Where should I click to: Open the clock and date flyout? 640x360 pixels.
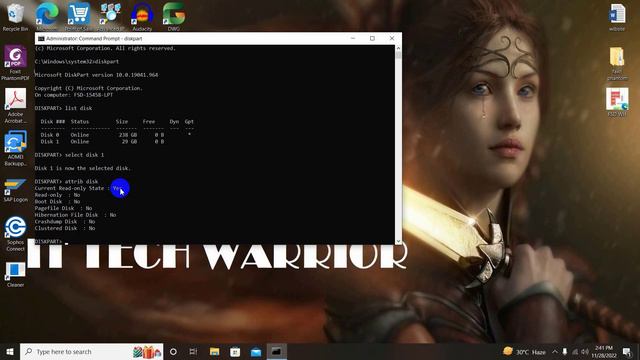(604, 351)
